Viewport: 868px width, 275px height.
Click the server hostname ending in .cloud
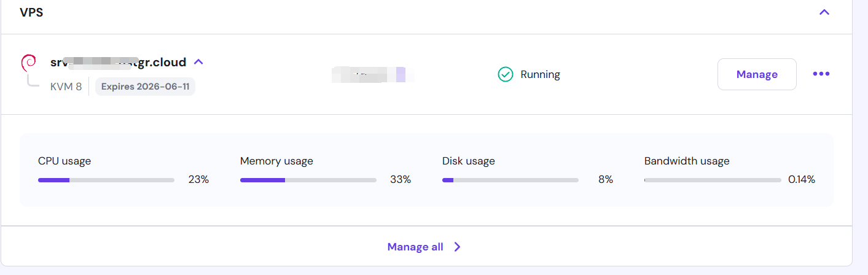118,62
